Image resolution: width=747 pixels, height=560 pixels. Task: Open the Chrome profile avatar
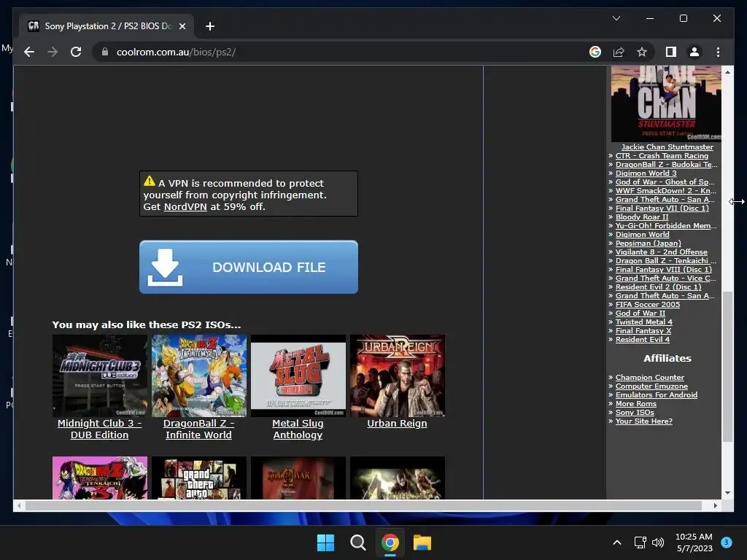(694, 52)
